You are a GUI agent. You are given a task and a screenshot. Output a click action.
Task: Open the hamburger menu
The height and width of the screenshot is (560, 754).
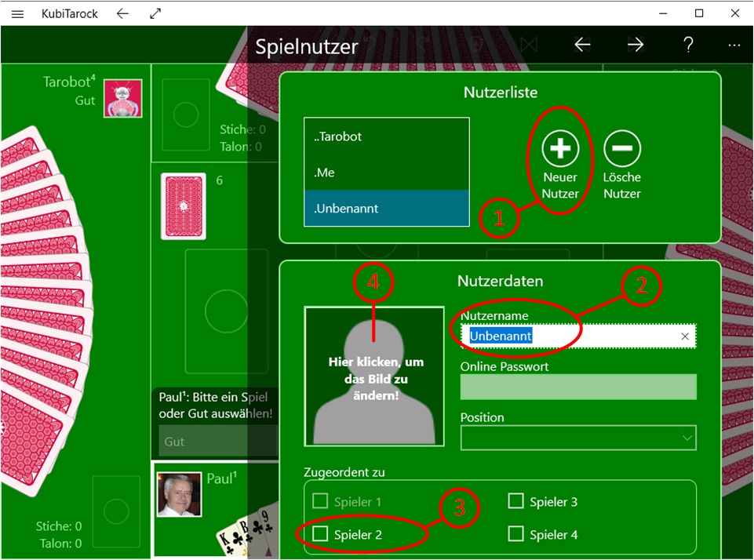[18, 14]
